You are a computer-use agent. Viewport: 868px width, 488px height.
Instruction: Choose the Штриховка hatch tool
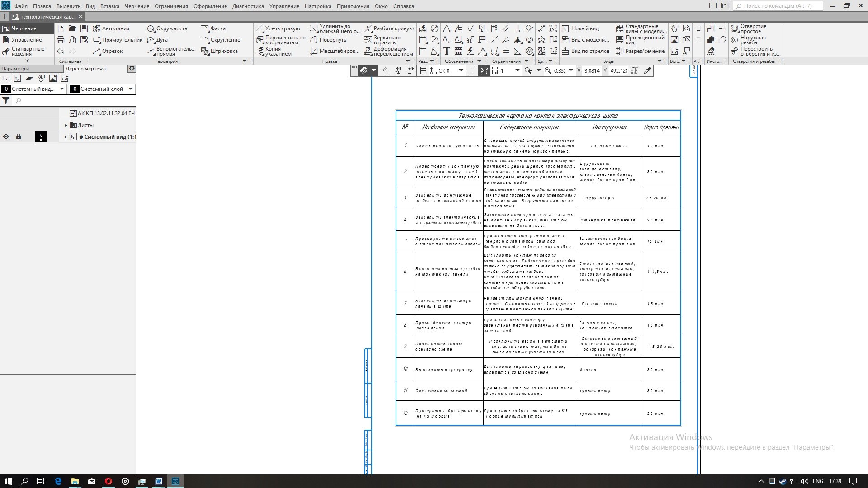[x=219, y=51]
